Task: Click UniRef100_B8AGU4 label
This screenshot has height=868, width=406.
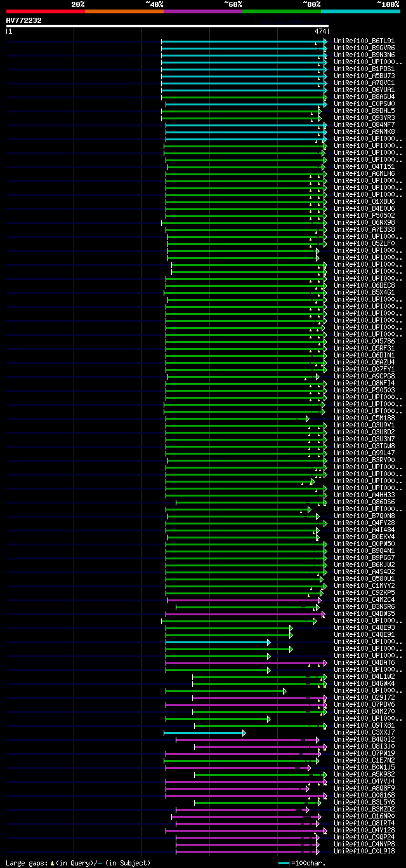Action: click(x=365, y=97)
